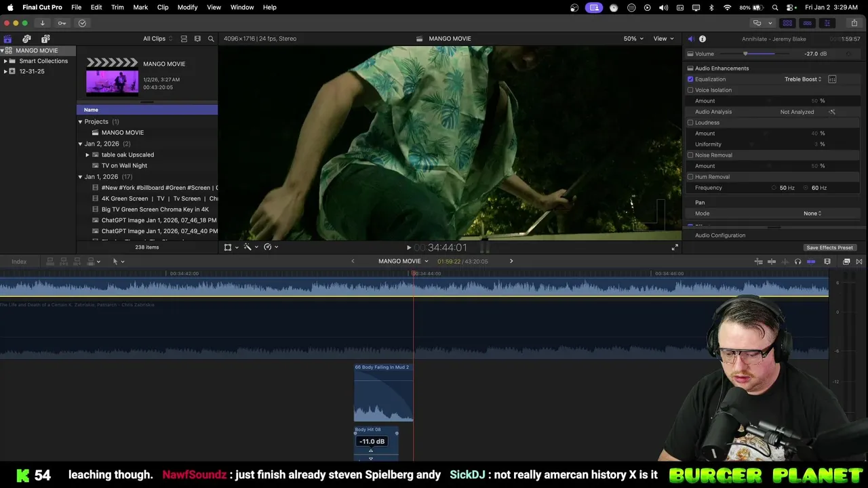Toggle the Timeline panel visibility button
The image size is (868, 488).
point(807,23)
